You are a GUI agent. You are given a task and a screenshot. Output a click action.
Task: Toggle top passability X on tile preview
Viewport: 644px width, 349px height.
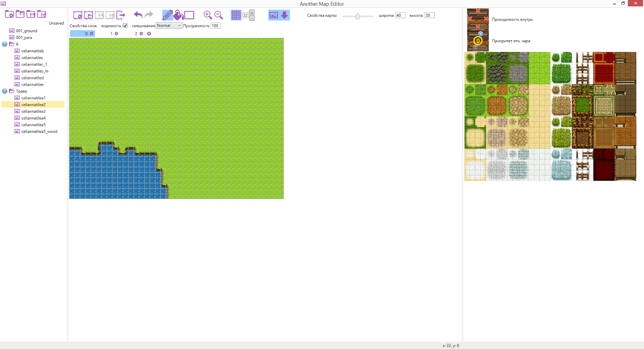click(478, 11)
